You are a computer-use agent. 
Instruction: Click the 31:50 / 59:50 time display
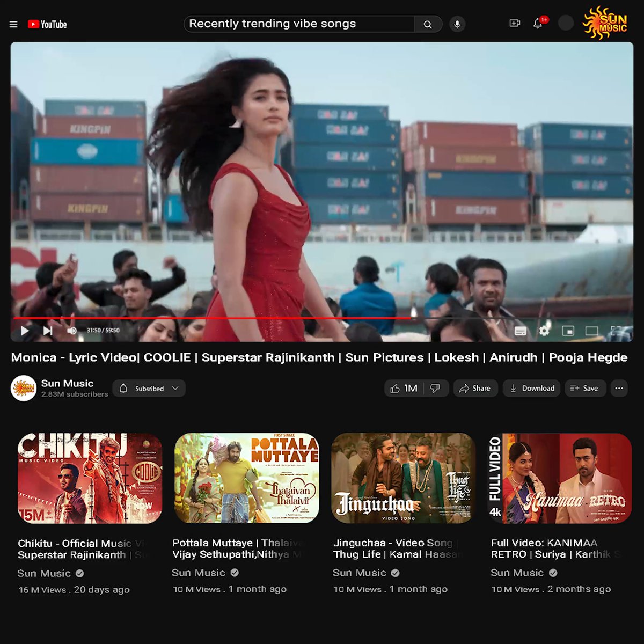pos(103,331)
